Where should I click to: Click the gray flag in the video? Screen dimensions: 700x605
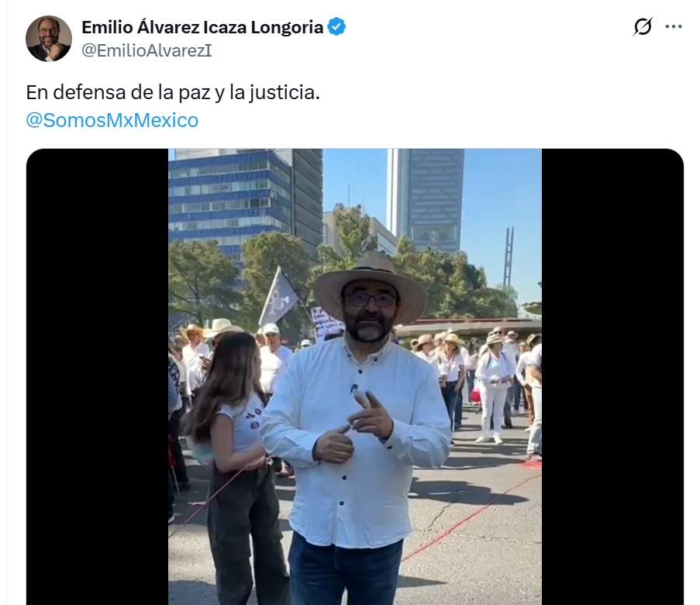tap(278, 297)
